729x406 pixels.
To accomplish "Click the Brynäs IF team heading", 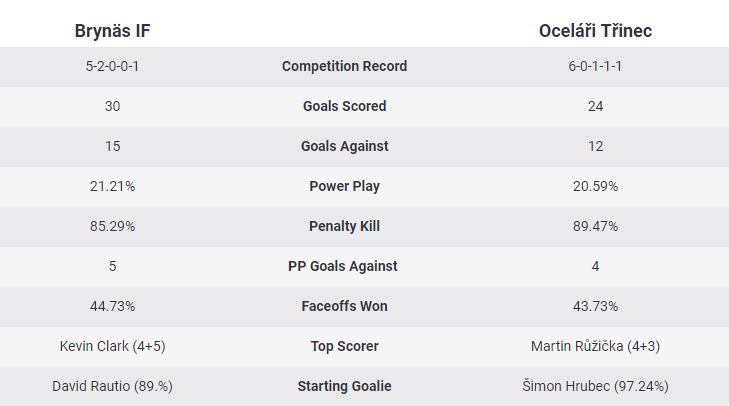I will coord(112,31).
